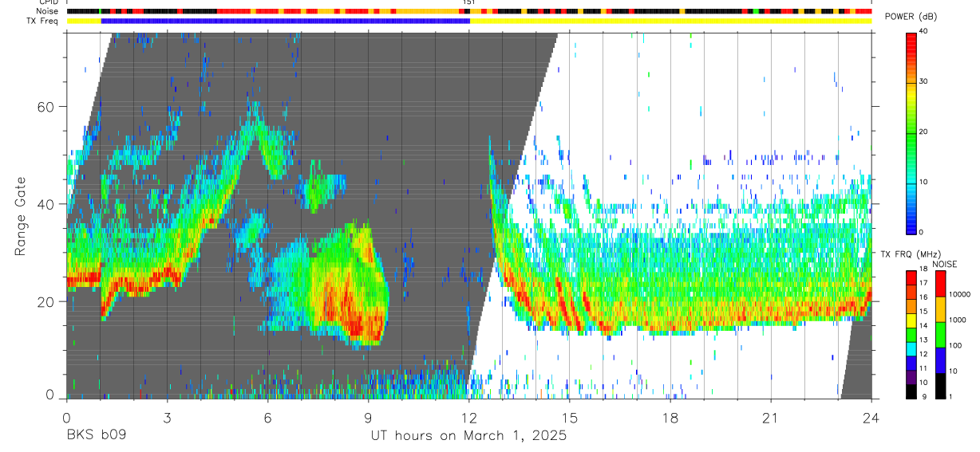Viewport: 980px width, 452px height.
Task: Click tick label '12' on the UT hours axis
Action: [x=469, y=418]
